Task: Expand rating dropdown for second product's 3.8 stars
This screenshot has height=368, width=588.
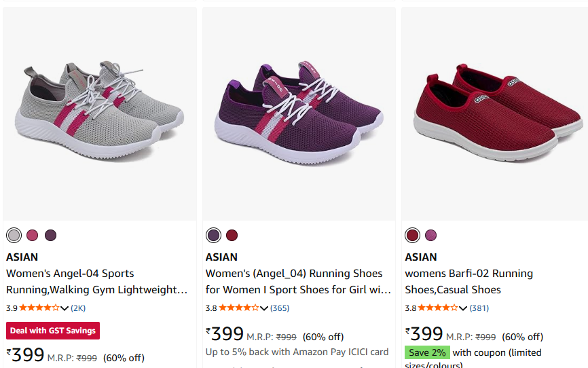Action: [264, 308]
